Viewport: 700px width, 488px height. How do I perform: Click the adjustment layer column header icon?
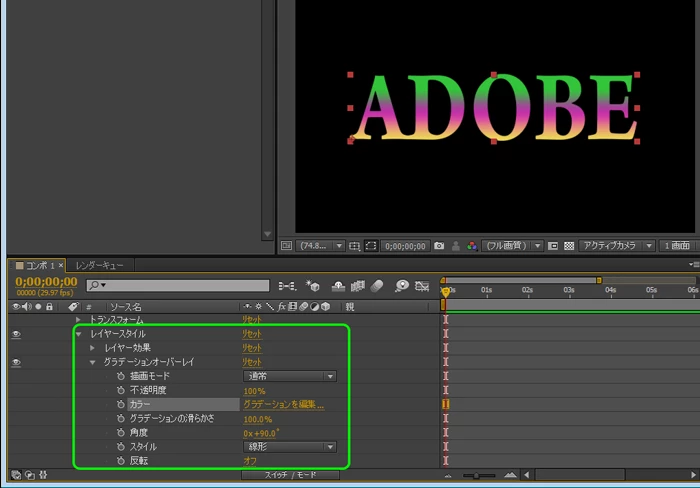(x=315, y=307)
